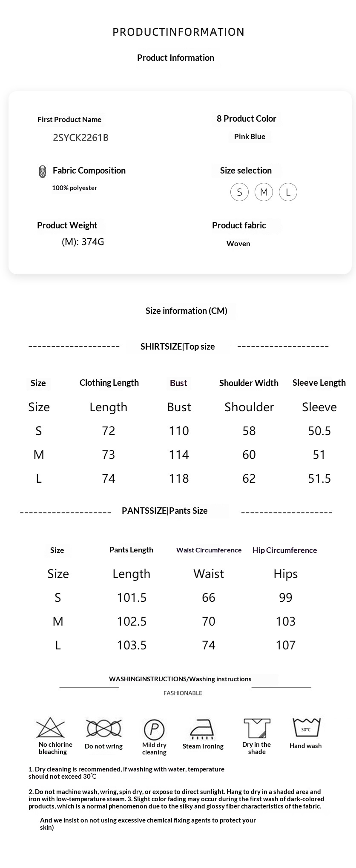Click the Waist Circumference column header
The width and height of the screenshot is (356, 868).
point(209,550)
